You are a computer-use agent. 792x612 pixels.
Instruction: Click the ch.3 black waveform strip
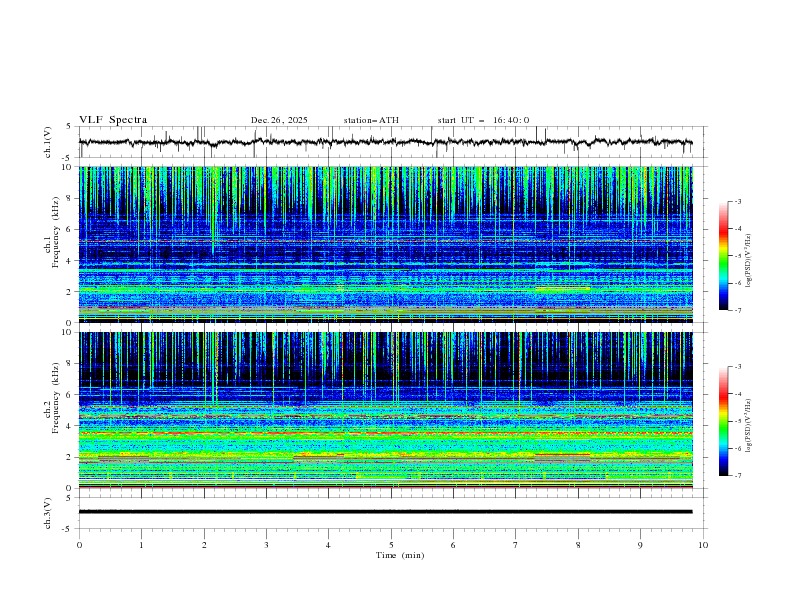pyautogui.click(x=386, y=512)
